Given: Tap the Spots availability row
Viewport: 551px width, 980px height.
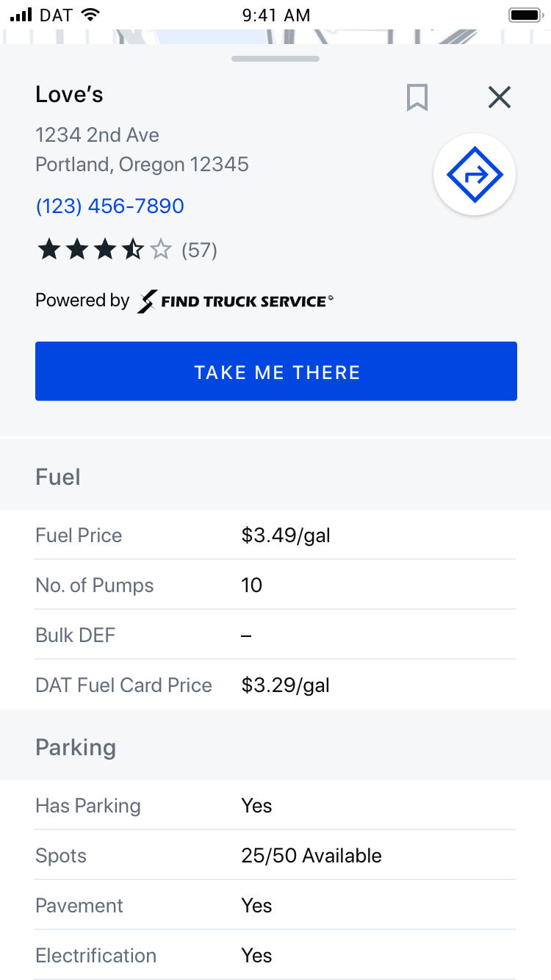Looking at the screenshot, I should point(275,855).
